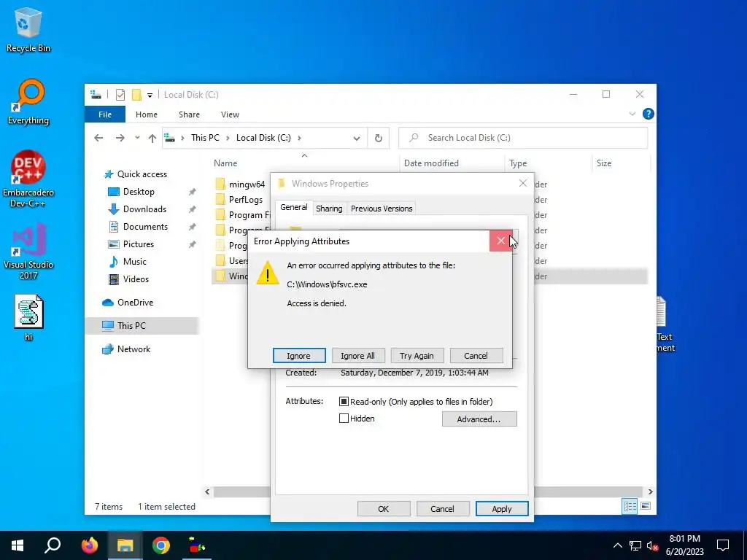
Task: Toggle the Hidden attribute checkbox
Action: [x=344, y=418]
